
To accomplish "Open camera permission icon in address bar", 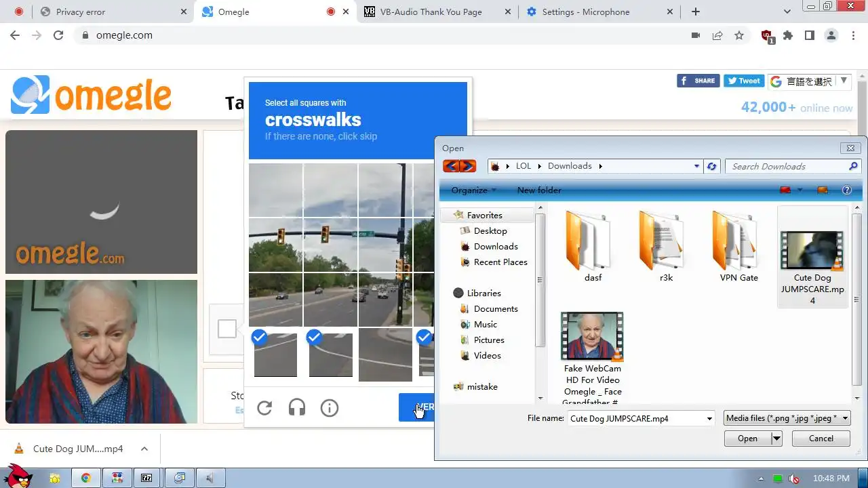I will coord(696,35).
